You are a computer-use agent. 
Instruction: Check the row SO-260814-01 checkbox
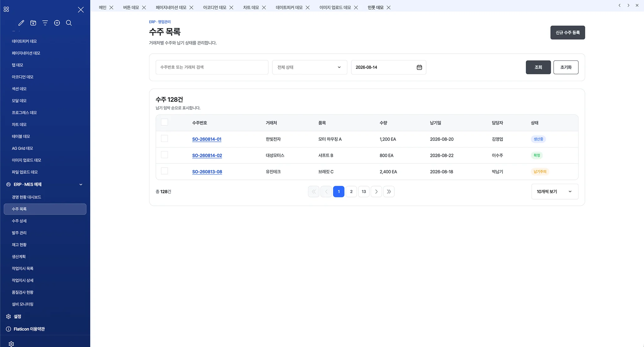click(164, 139)
